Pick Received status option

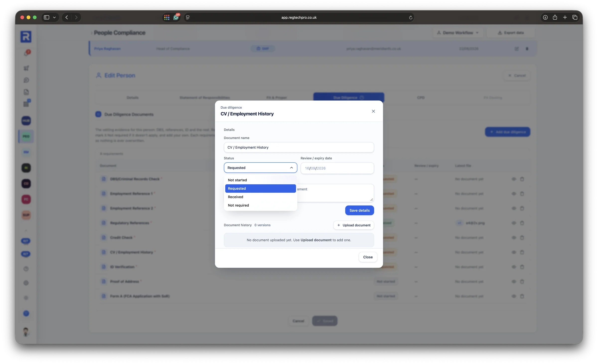[x=260, y=197]
